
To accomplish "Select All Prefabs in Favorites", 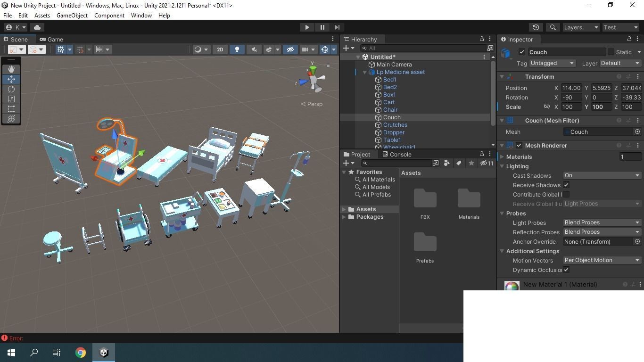I will point(376,195).
